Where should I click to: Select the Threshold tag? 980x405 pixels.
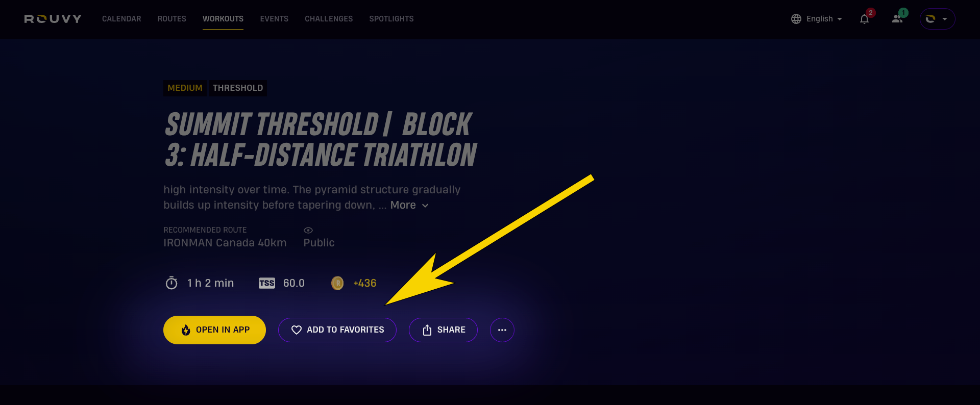238,88
